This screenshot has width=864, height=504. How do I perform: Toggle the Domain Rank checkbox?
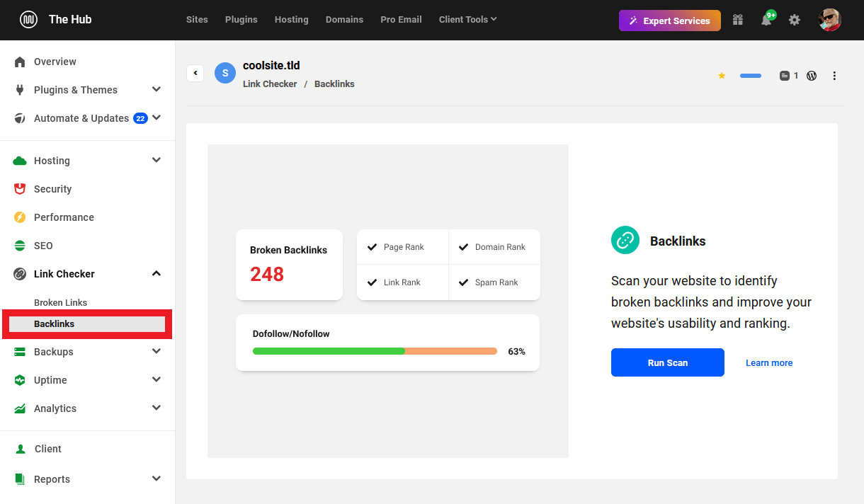[464, 246]
